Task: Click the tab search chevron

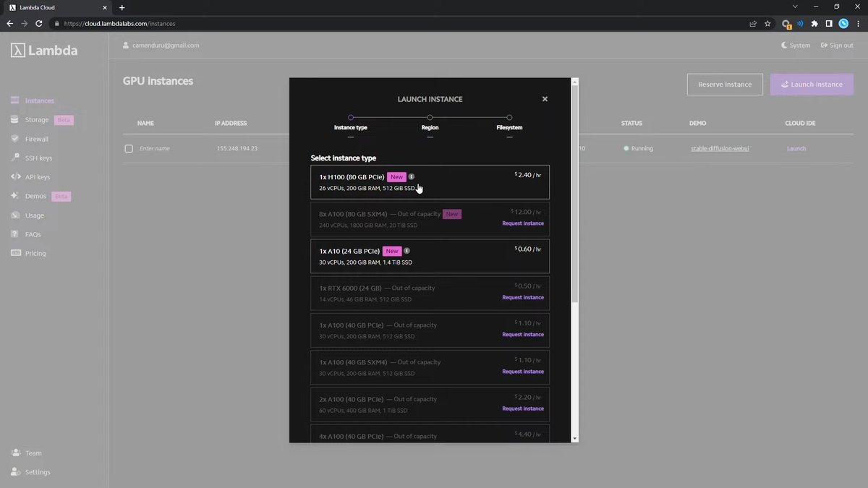Action: 795,7
